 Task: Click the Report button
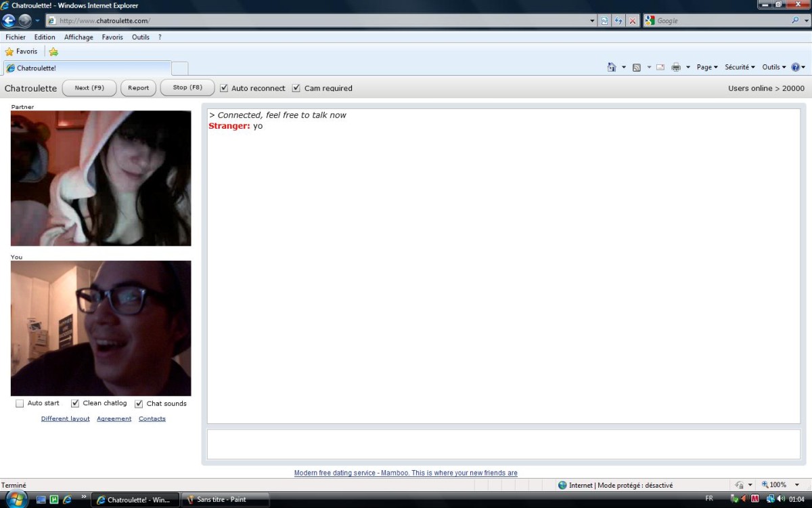(139, 88)
